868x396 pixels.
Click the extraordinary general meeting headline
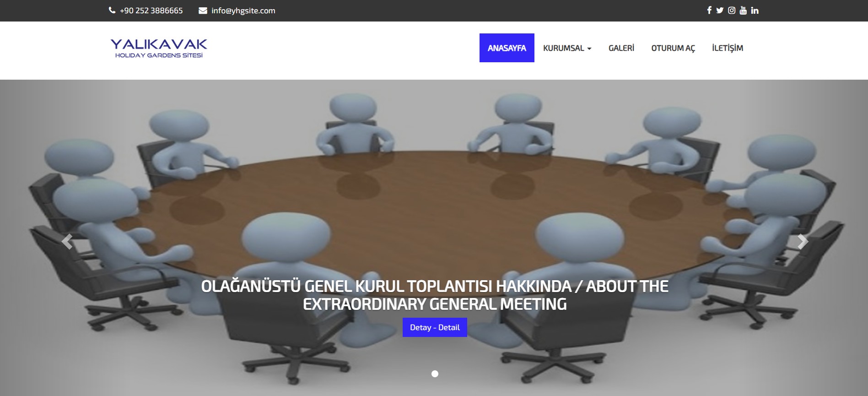point(435,295)
